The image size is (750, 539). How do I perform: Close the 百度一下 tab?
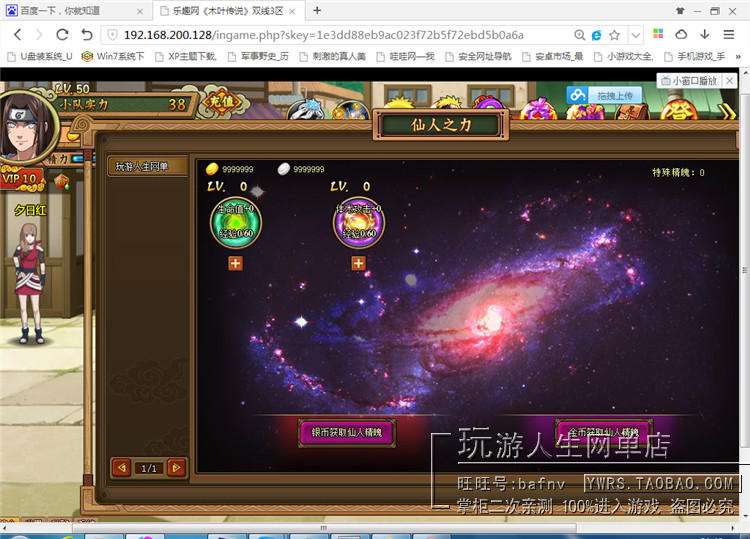tap(140, 11)
